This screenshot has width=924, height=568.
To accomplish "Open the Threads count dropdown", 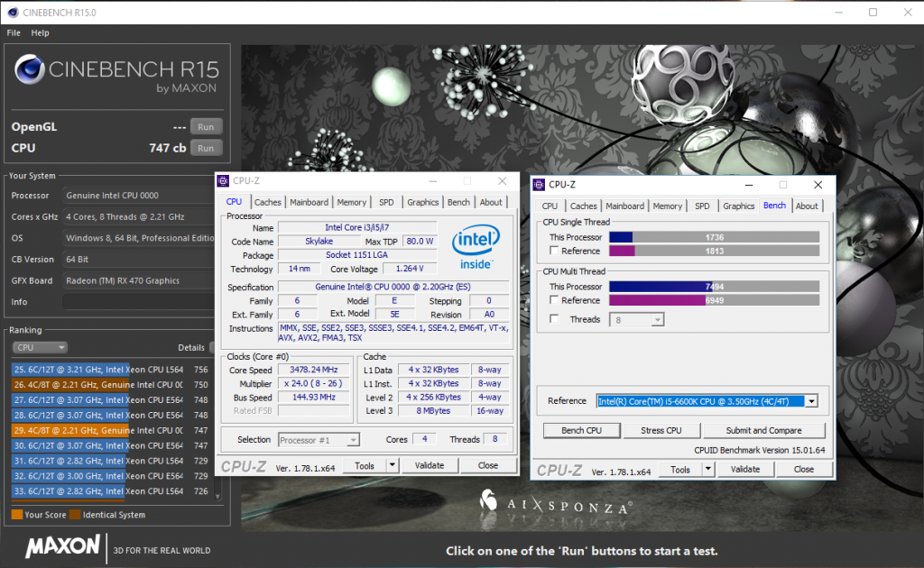I will pos(658,319).
